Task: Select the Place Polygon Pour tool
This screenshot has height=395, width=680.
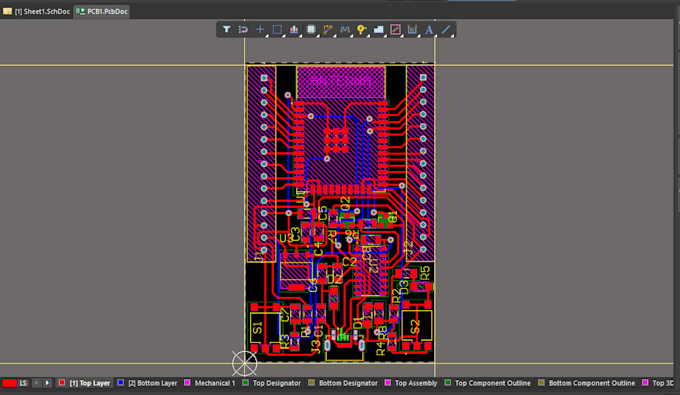Action: pyautogui.click(x=378, y=29)
